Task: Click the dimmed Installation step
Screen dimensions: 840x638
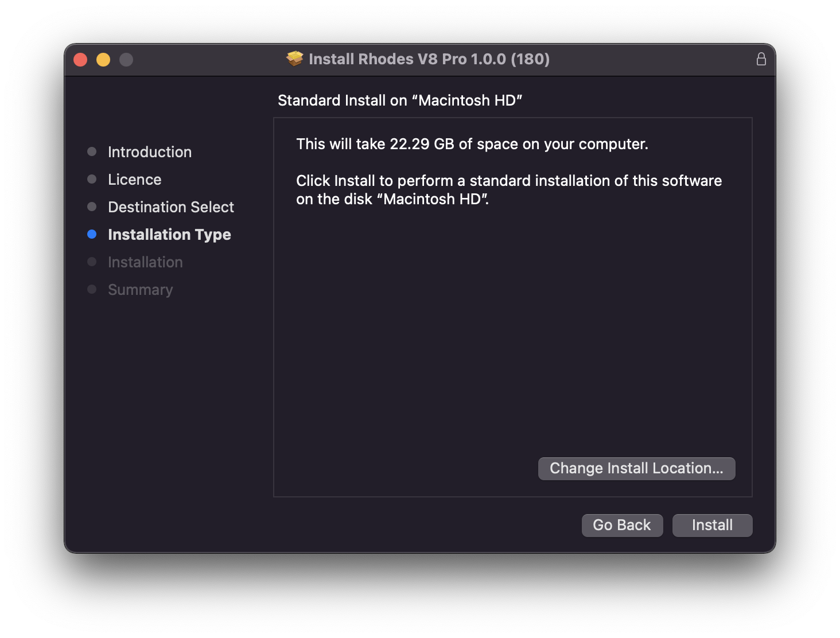Action: click(x=145, y=262)
